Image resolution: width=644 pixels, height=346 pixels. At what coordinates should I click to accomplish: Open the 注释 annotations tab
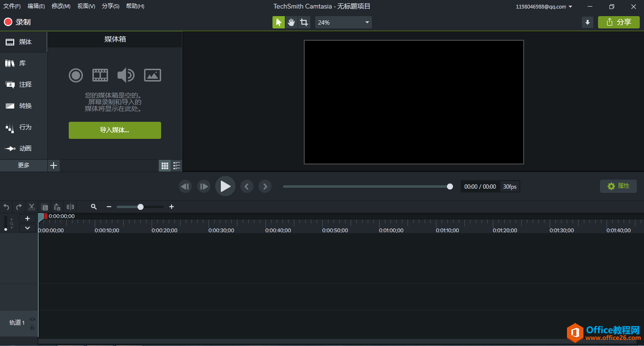click(24, 84)
